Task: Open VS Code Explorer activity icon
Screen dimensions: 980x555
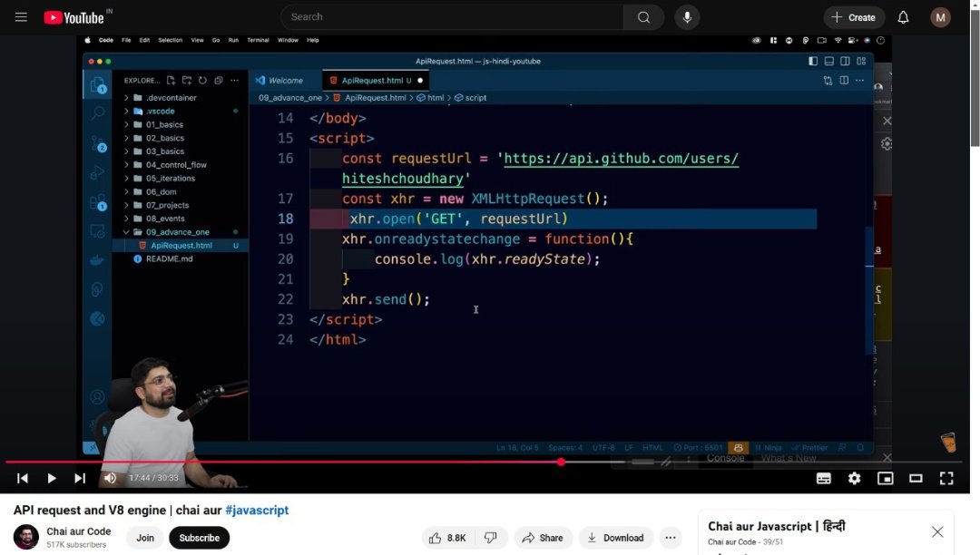Action: coord(97,85)
